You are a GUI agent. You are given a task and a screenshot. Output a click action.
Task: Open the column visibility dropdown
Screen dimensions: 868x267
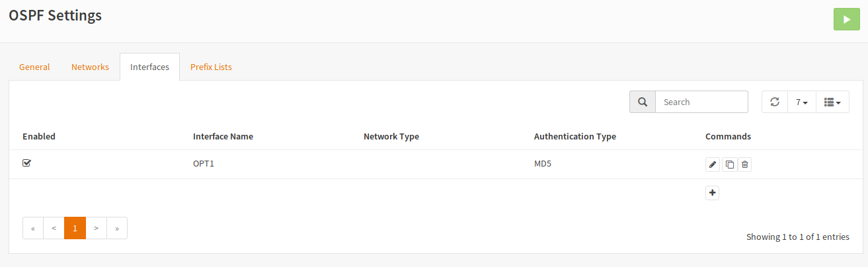coord(832,102)
